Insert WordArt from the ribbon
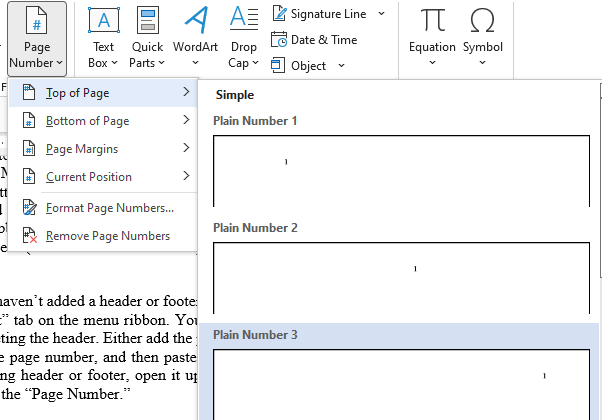The width and height of the screenshot is (602, 420). coord(195,38)
